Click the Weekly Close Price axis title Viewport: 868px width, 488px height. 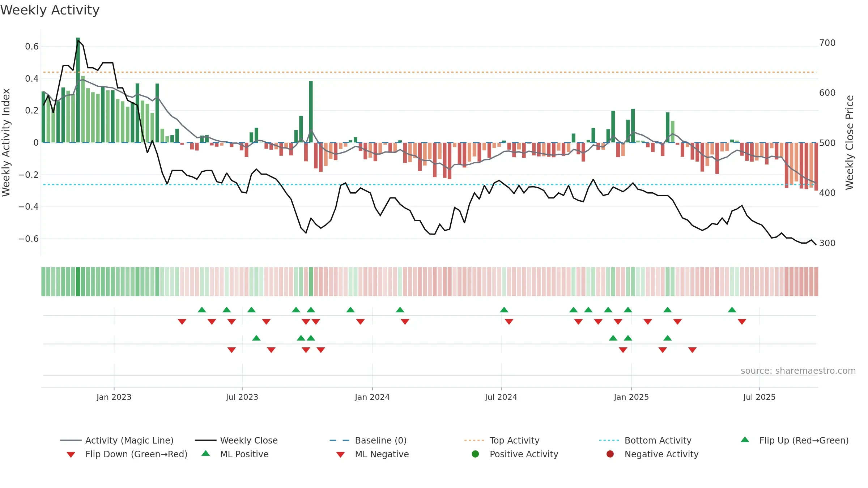point(850,142)
